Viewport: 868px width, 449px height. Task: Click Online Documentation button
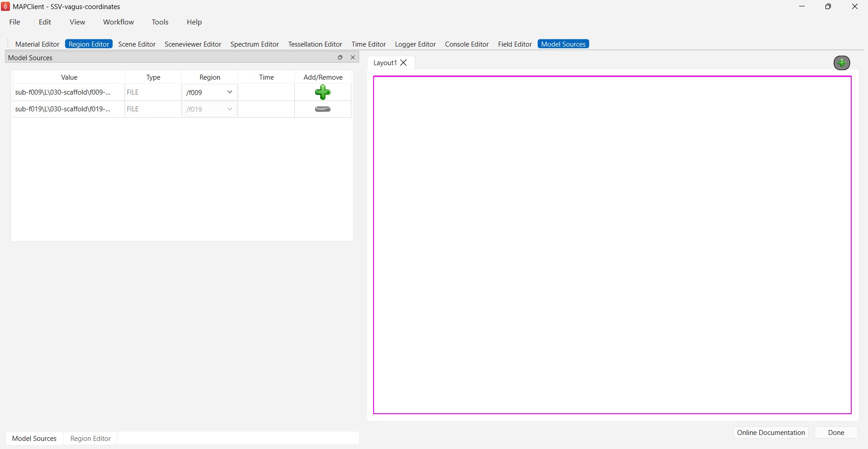point(771,432)
